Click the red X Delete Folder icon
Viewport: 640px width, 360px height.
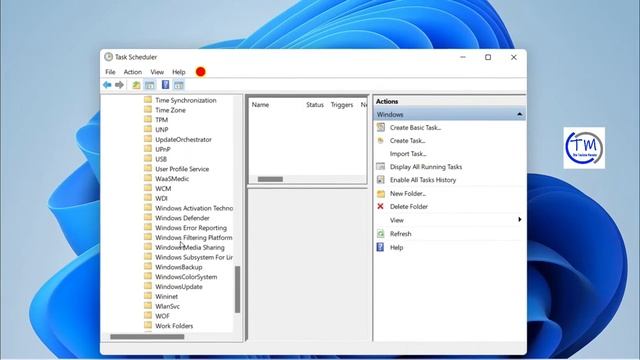coord(380,207)
